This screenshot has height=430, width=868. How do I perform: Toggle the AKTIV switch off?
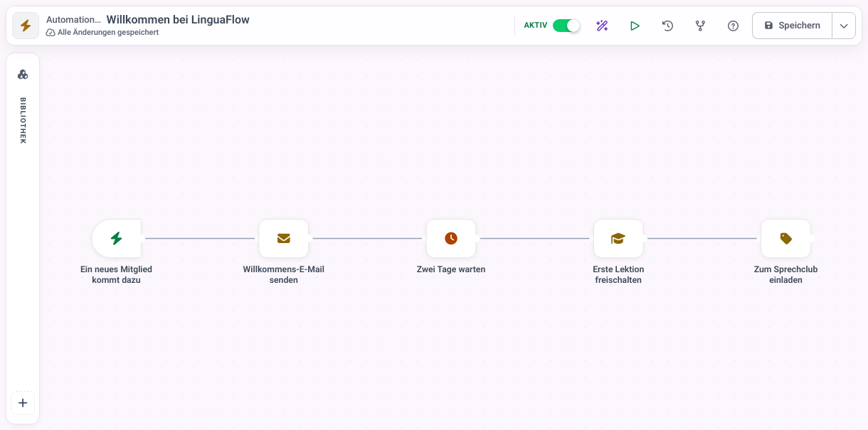566,26
